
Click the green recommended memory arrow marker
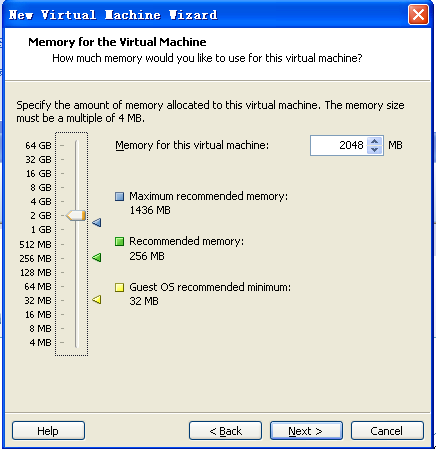click(x=97, y=257)
